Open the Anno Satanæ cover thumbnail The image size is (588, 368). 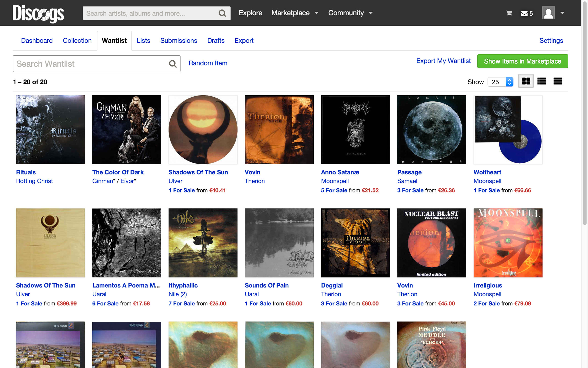(356, 130)
